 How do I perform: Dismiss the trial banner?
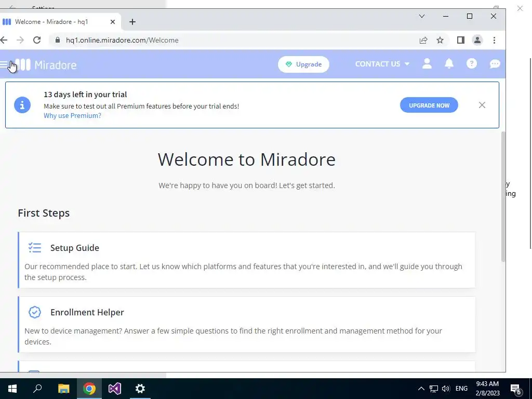point(482,105)
